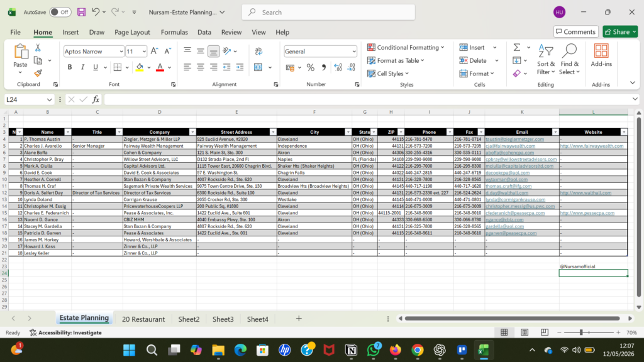This screenshot has height=362, width=644.
Task: Click the AutoSum sigma icon
Action: click(517, 48)
